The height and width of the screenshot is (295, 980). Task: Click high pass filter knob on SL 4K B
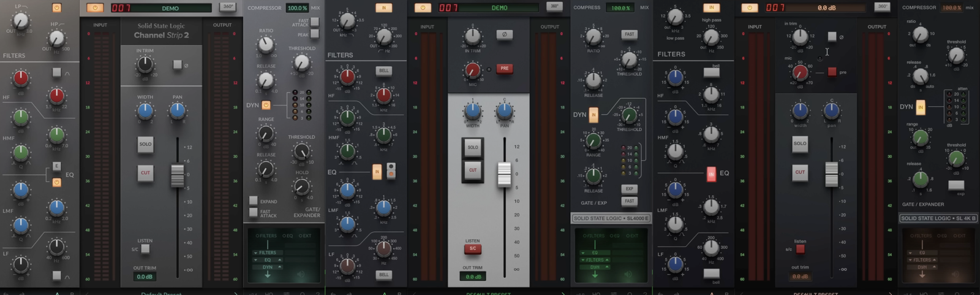click(x=711, y=38)
